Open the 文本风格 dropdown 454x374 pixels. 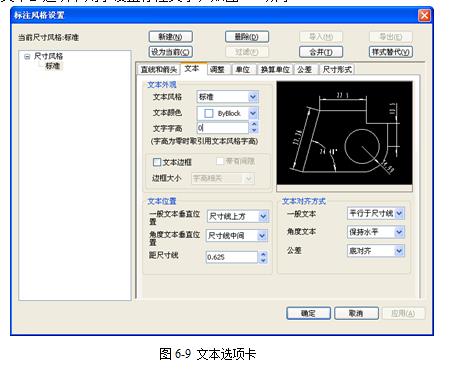click(x=253, y=97)
